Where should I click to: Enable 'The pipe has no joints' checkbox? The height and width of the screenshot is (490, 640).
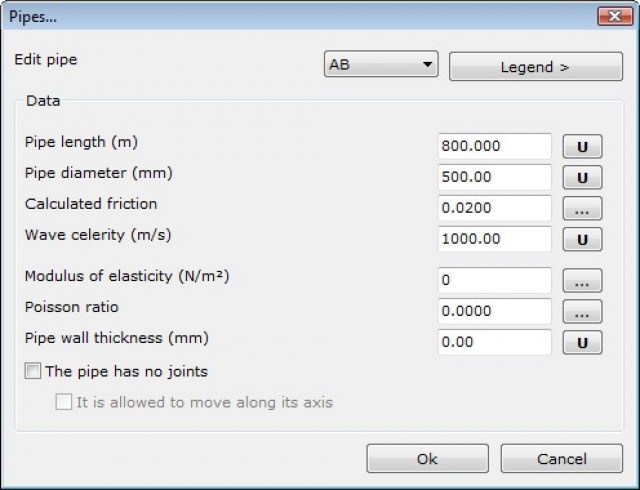33,372
